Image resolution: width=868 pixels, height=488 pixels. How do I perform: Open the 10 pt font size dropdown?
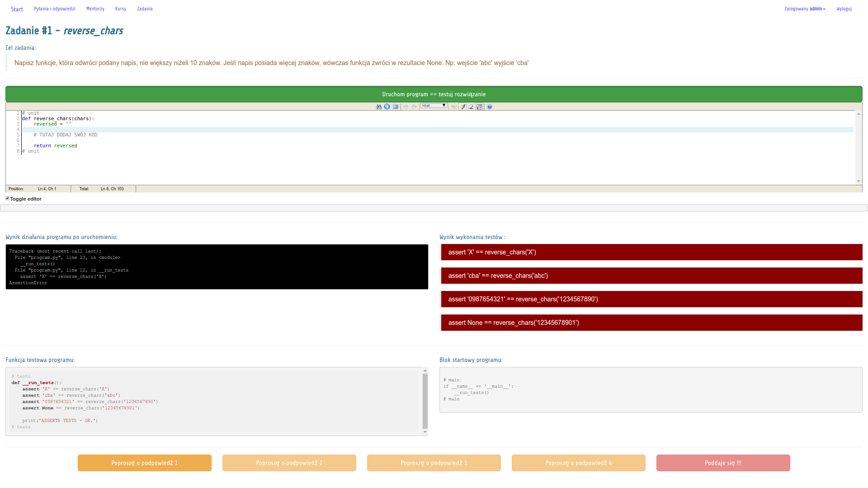(434, 106)
